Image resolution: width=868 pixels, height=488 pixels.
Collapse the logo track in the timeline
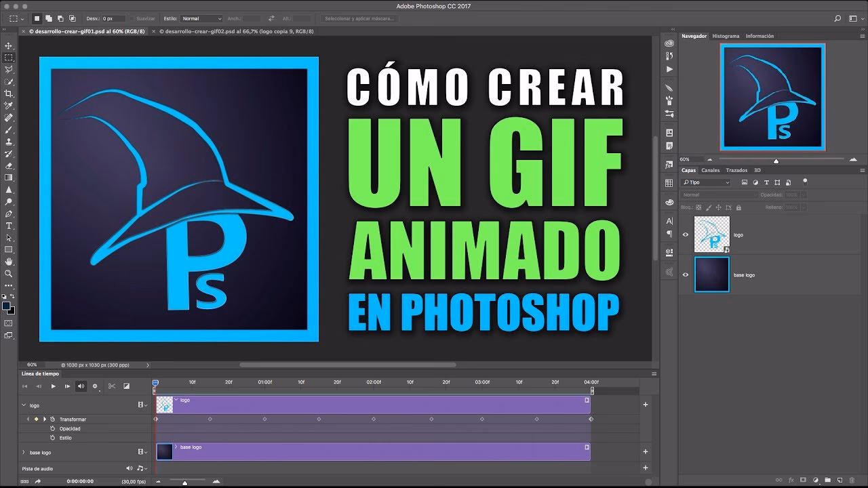pyautogui.click(x=24, y=405)
